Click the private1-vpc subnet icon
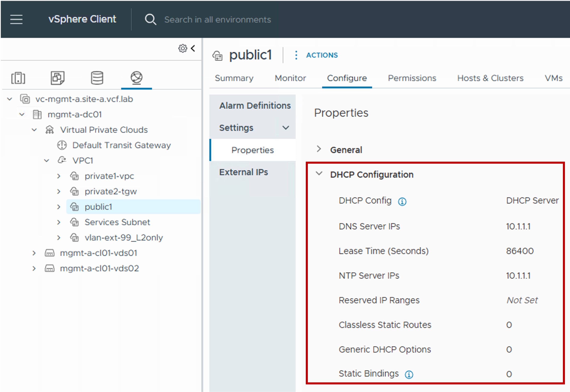Image resolution: width=570 pixels, height=392 pixels. [x=74, y=176]
